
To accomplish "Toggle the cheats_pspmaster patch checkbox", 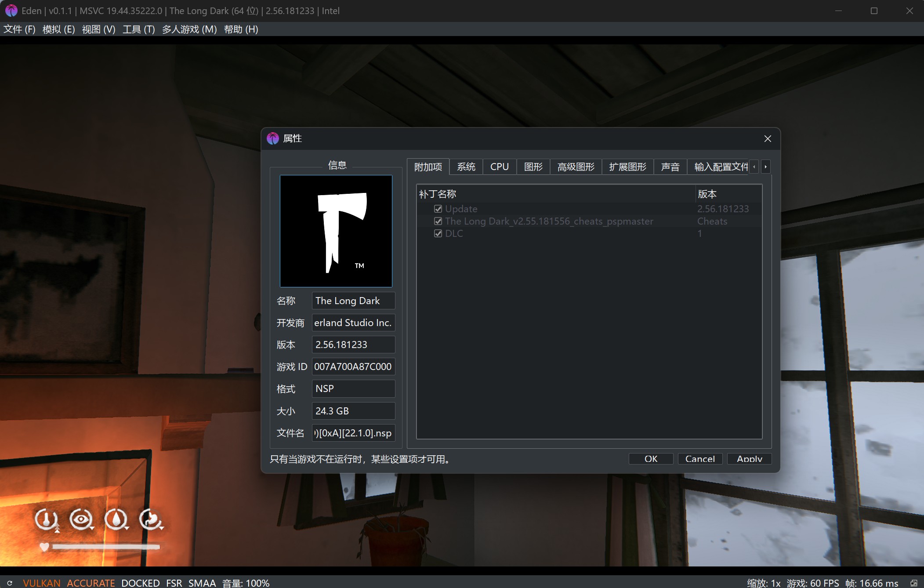I will 438,221.
